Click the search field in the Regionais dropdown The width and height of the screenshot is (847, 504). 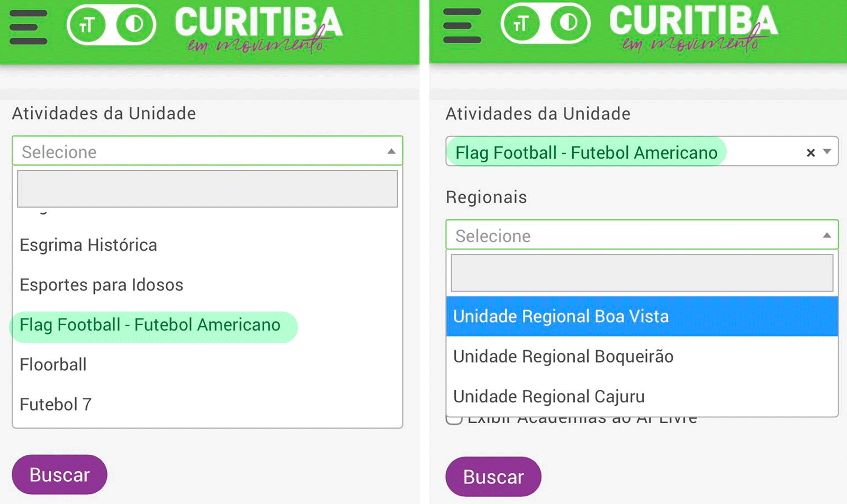tap(642, 273)
